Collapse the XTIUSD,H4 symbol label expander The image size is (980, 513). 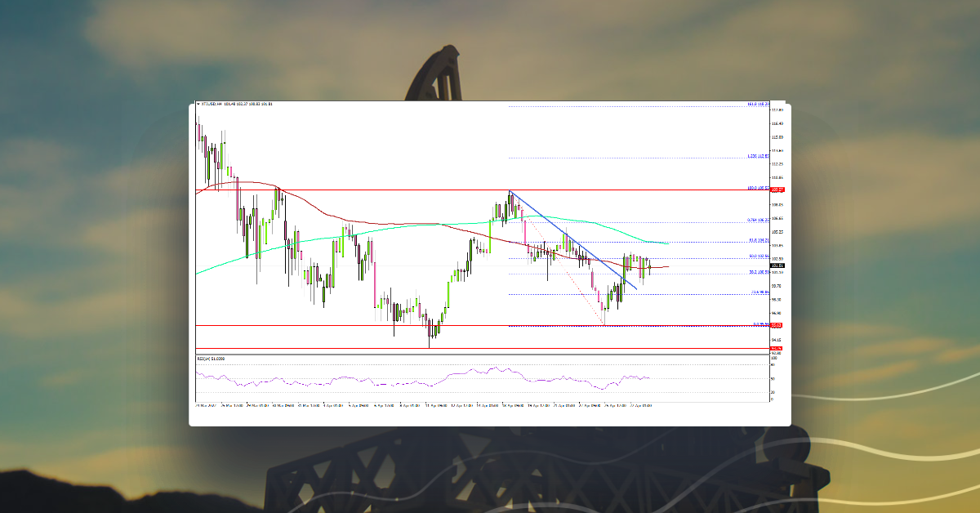point(198,104)
